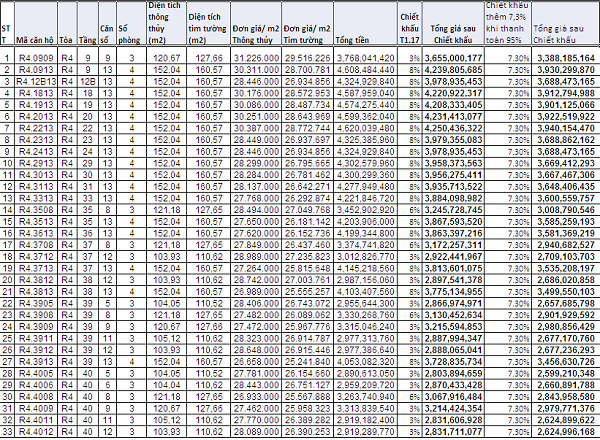Select apartment code cell R4.4005
This screenshot has height=440, width=600.
(36, 373)
